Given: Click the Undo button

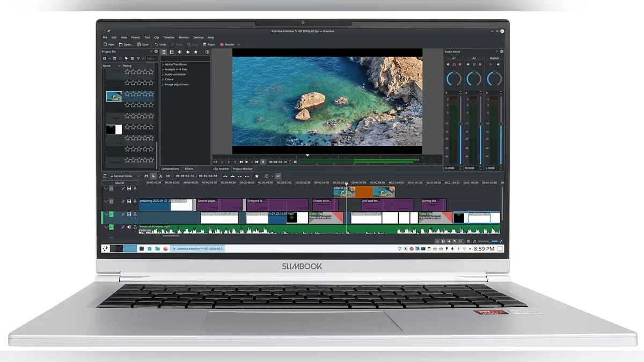Looking at the screenshot, I should click(x=160, y=45).
